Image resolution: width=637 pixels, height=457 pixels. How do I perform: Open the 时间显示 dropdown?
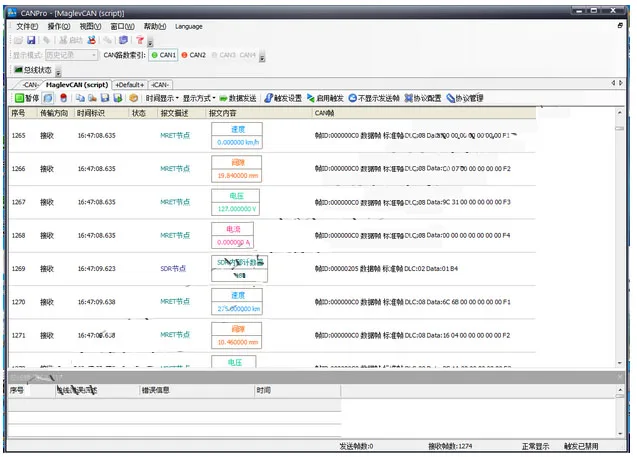click(x=162, y=98)
